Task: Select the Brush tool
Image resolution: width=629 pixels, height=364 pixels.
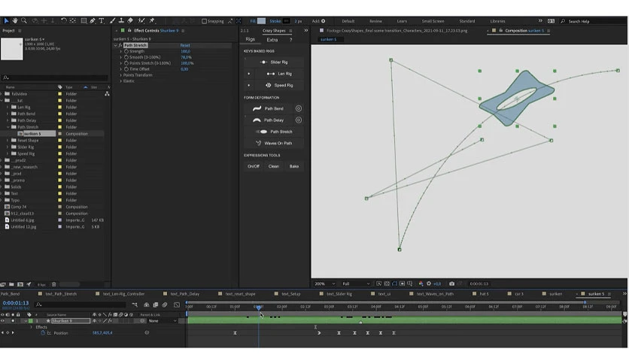Action: 112,21
